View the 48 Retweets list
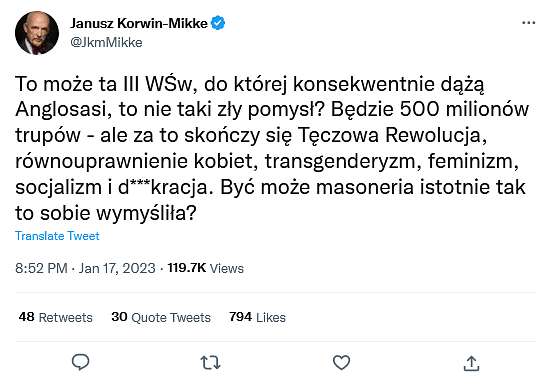Viewport: 551px width, 384px height. pyautogui.click(x=56, y=317)
